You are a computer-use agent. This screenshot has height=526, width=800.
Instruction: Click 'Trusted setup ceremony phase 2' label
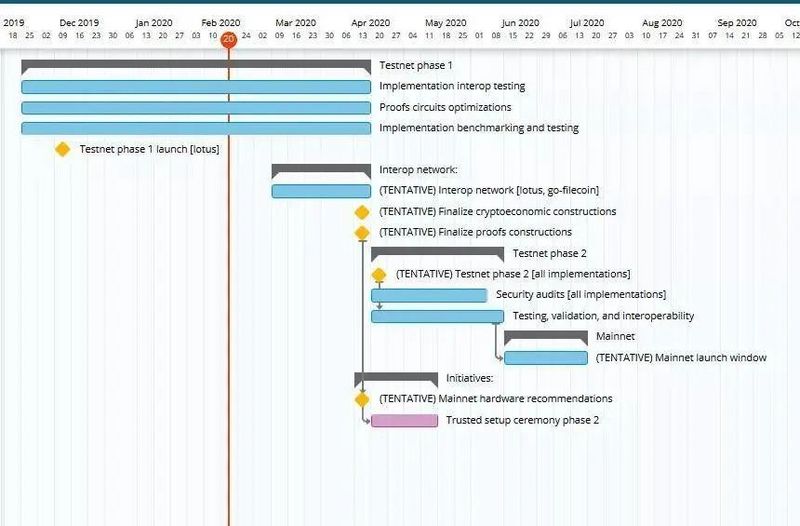pos(522,420)
